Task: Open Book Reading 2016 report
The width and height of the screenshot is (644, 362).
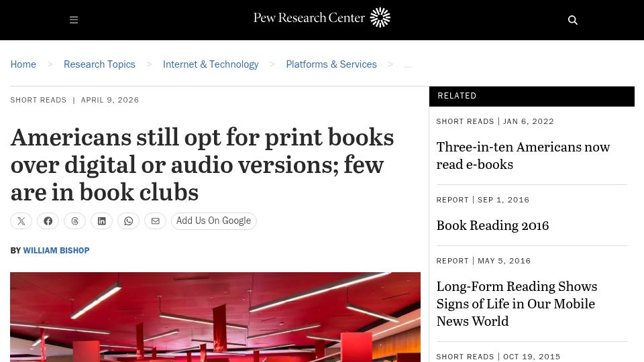Action: (492, 225)
